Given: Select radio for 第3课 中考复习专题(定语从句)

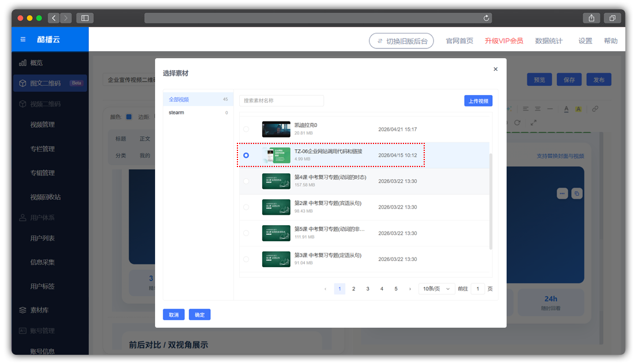Looking at the screenshot, I should tap(246, 259).
